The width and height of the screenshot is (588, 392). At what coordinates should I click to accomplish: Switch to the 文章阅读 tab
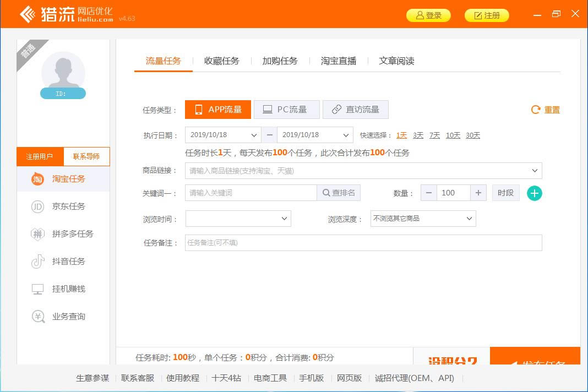(396, 61)
